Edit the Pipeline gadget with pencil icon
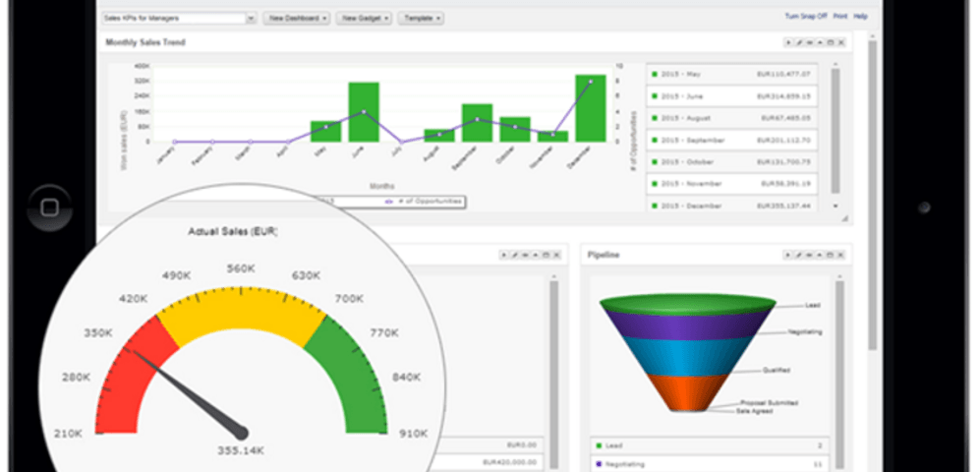 click(x=799, y=255)
